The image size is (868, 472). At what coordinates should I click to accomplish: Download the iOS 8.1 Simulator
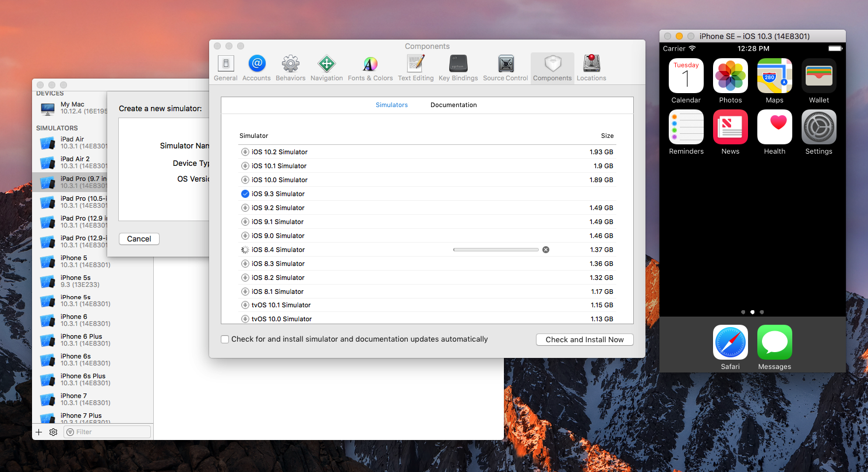(x=245, y=292)
